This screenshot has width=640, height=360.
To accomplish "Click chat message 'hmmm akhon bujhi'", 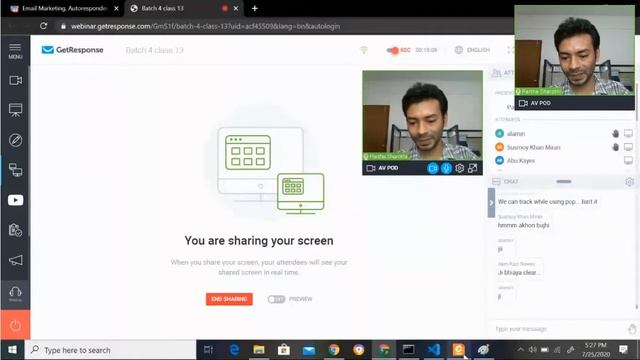I will point(523,225).
